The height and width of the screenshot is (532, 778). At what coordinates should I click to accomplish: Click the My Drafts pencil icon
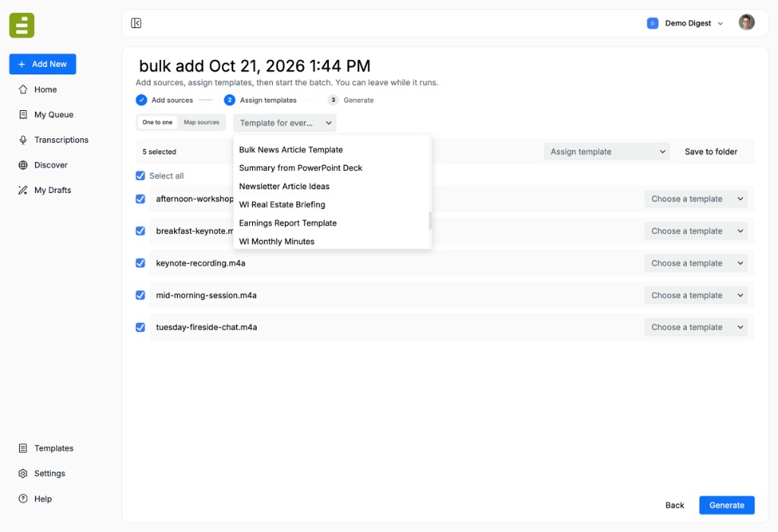23,190
